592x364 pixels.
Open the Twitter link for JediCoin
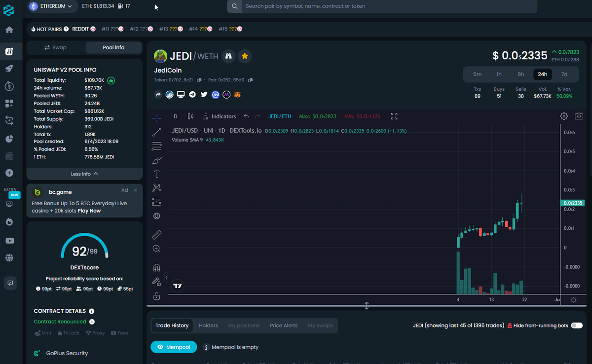pos(204,95)
